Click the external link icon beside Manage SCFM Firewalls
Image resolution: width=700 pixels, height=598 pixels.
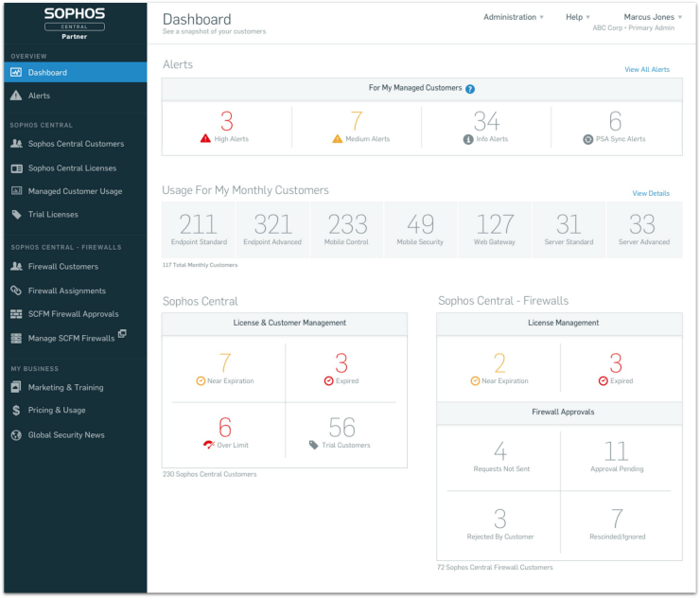(x=122, y=334)
